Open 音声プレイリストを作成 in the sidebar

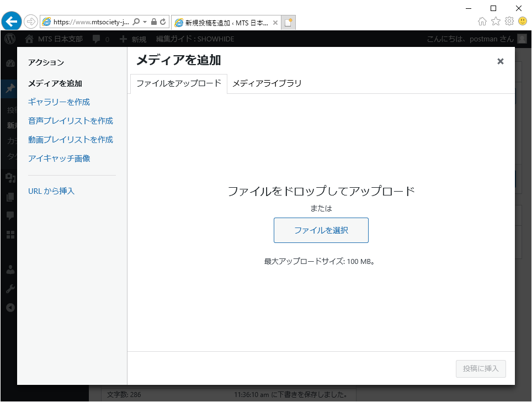click(x=71, y=121)
